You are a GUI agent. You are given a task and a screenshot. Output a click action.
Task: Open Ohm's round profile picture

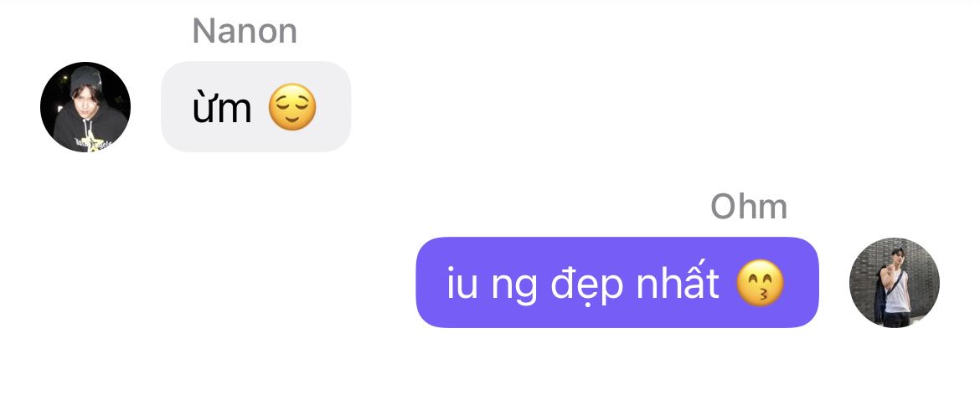pyautogui.click(x=895, y=282)
